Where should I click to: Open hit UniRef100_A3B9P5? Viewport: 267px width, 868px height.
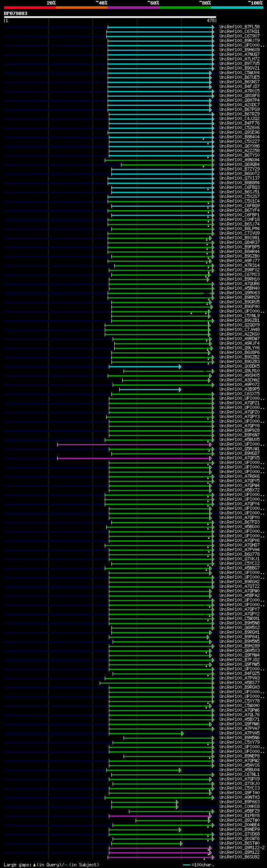pyautogui.click(x=239, y=389)
